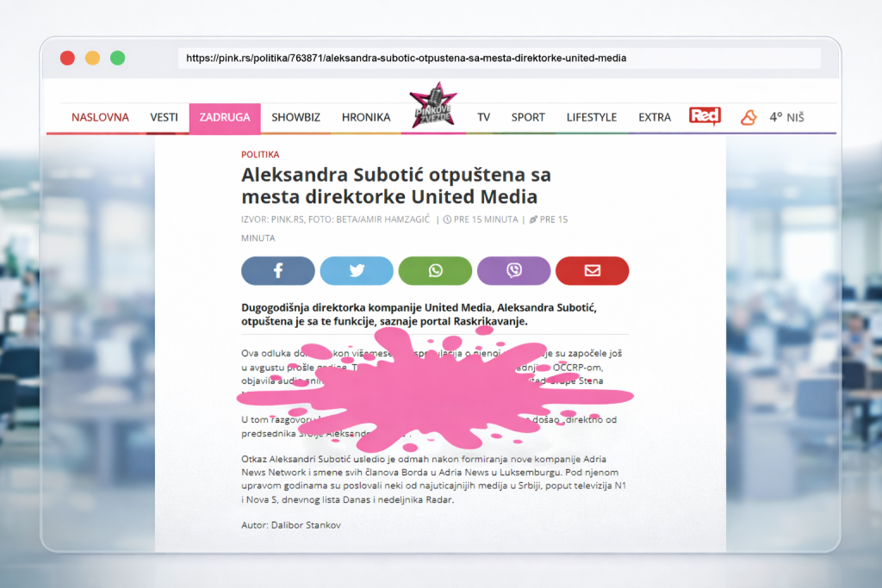The image size is (882, 588).
Task: Open the Vesti section
Action: 164,117
